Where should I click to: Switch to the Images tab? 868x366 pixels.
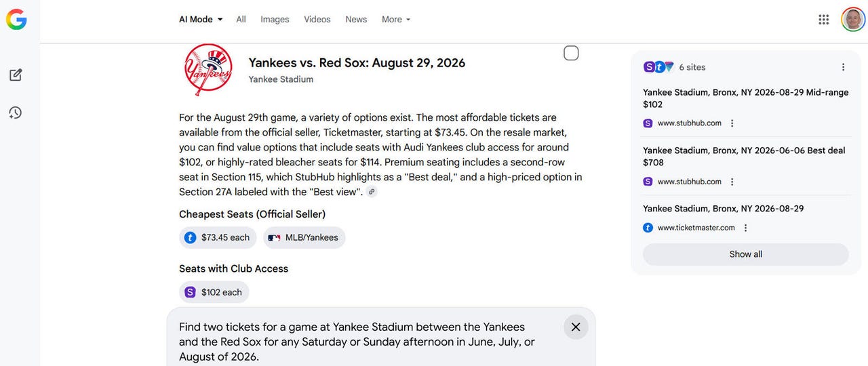275,20
